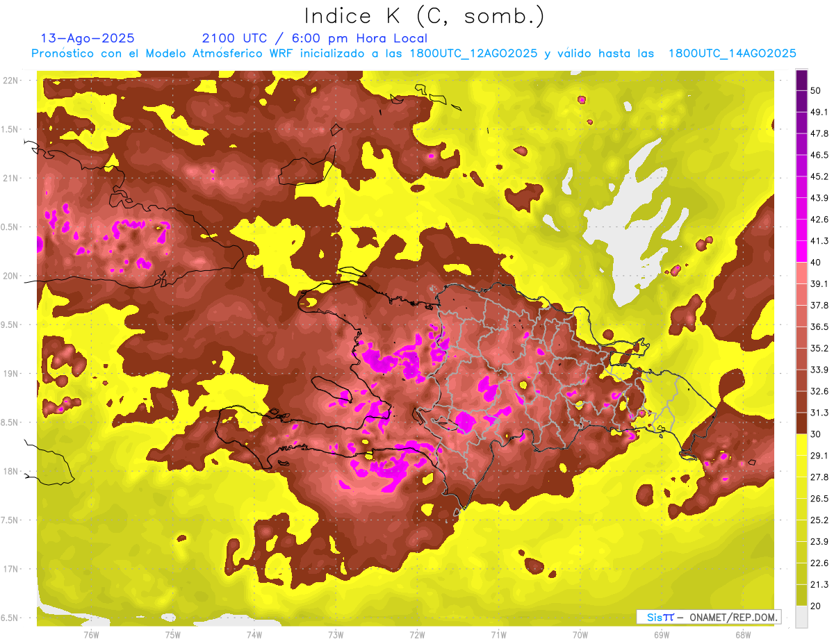Viewport: 834px width, 644px height.
Task: Click the longitude label "75W"
Action: (x=173, y=634)
